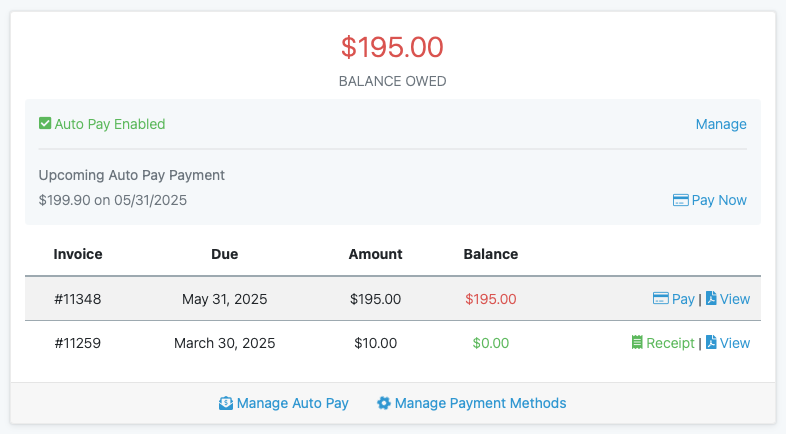Image resolution: width=786 pixels, height=434 pixels.
Task: Pay invoice #11348
Action: (683, 298)
